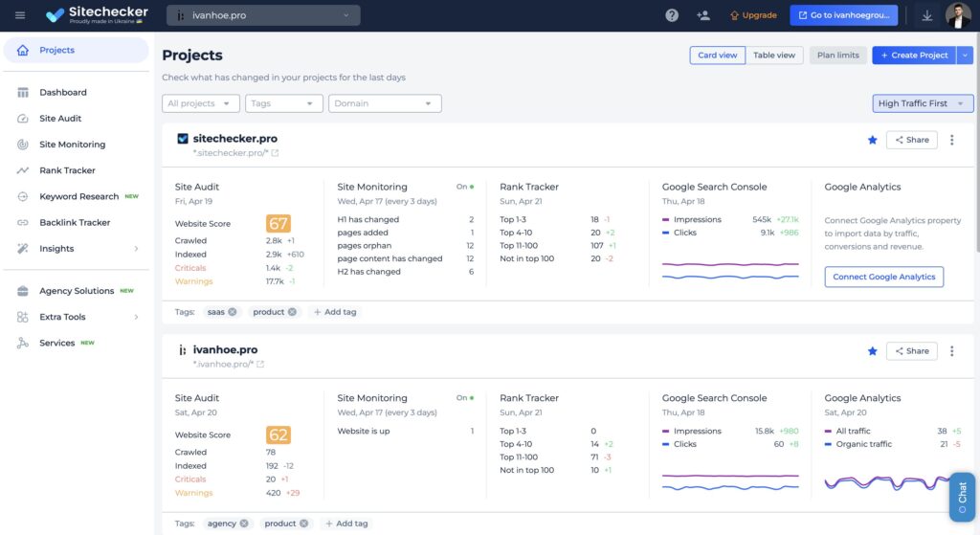This screenshot has width=980, height=535.
Task: Click the Dashboard sidebar icon
Action: click(x=23, y=92)
